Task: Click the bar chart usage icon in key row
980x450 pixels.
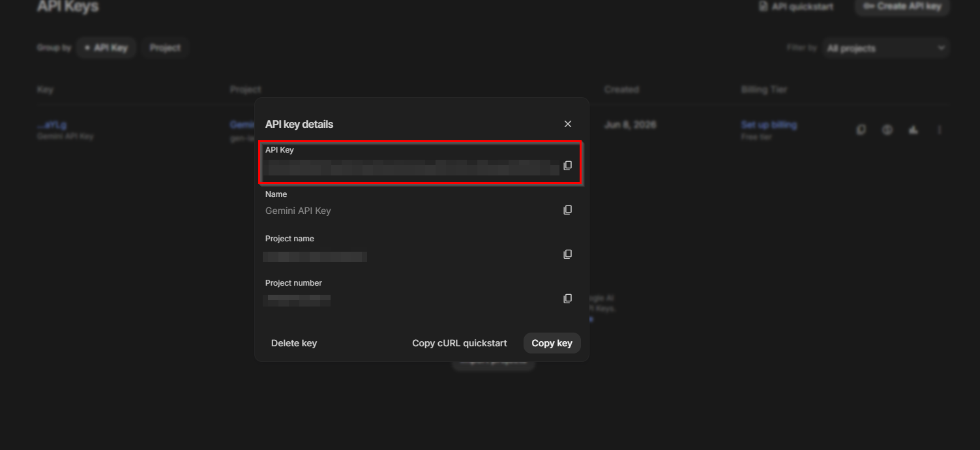Action: 913,130
